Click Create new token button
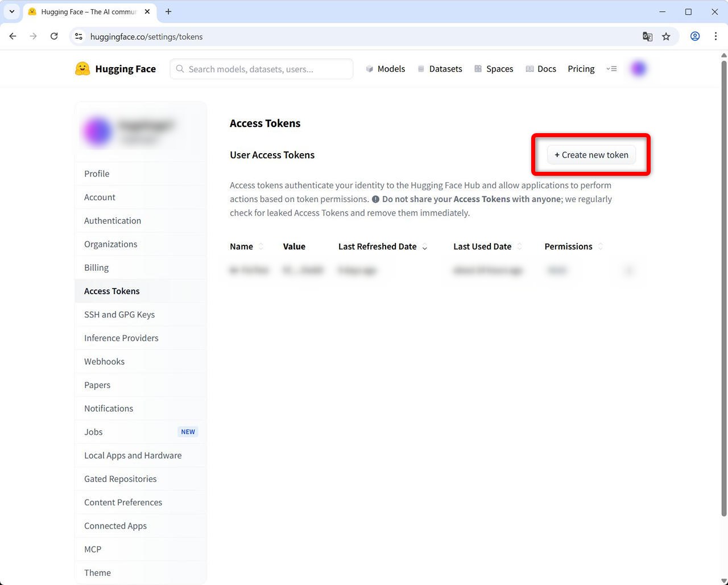728x585 pixels. 591,155
